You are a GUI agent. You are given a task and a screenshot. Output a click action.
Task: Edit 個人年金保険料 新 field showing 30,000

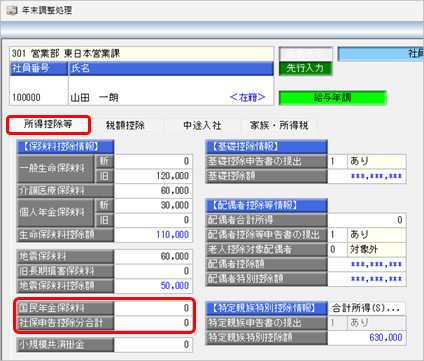coord(153,205)
